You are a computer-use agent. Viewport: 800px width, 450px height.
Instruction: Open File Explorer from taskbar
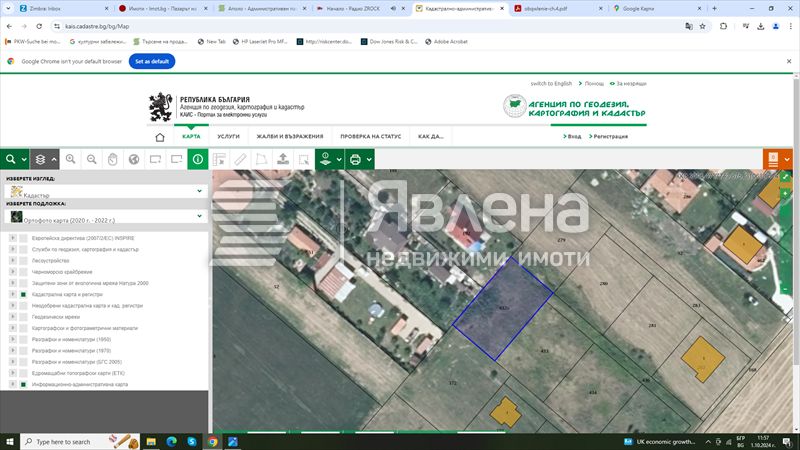151,442
